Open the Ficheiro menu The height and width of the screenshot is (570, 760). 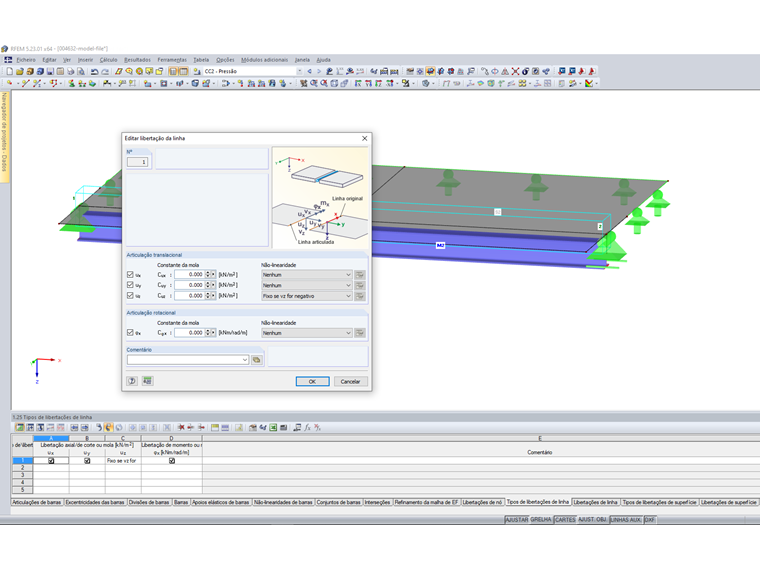click(26, 60)
